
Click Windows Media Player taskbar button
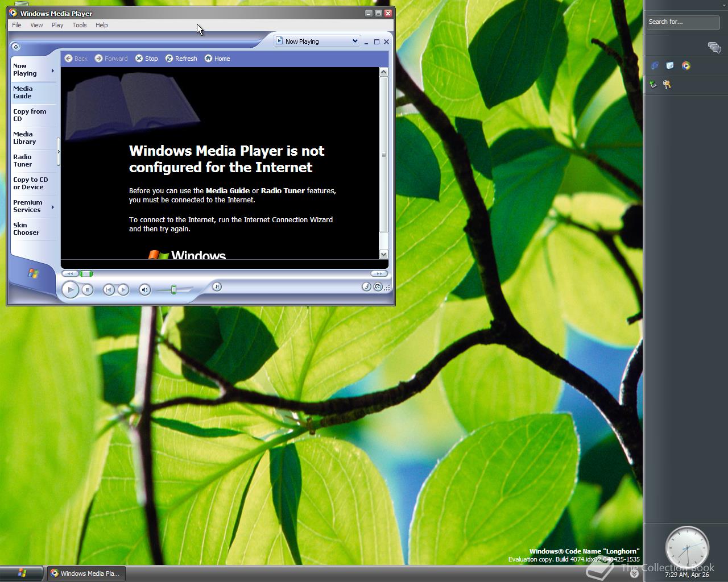click(85, 573)
